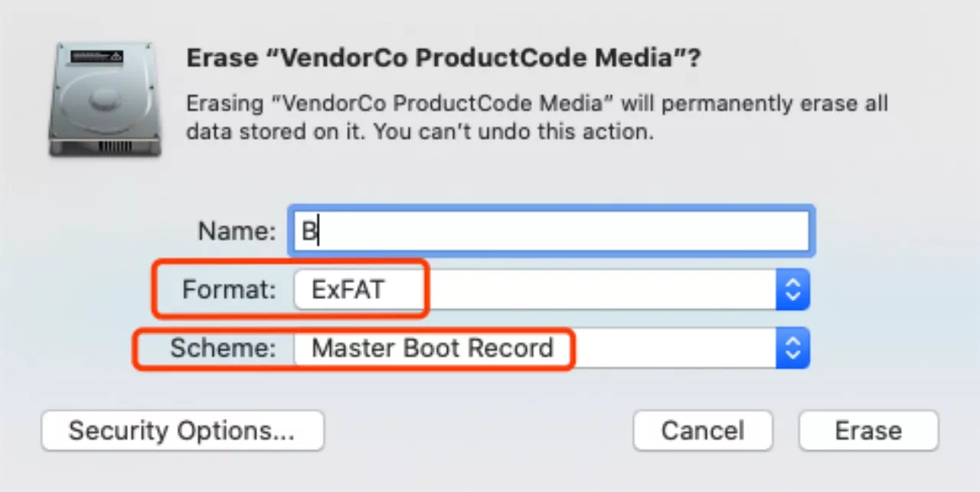
Task: Confirm with the Erase button
Action: click(868, 430)
